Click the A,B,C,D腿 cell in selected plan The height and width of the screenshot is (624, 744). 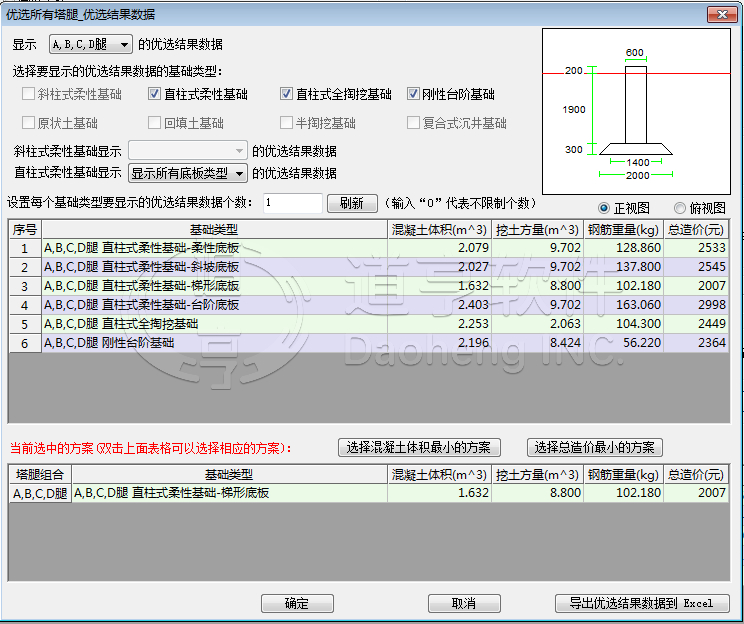pyautogui.click(x=40, y=494)
